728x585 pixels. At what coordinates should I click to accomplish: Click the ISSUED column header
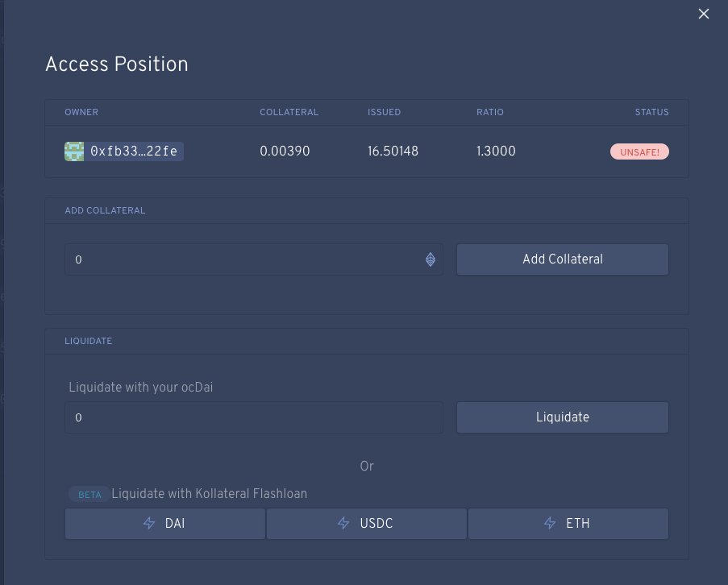click(x=384, y=112)
